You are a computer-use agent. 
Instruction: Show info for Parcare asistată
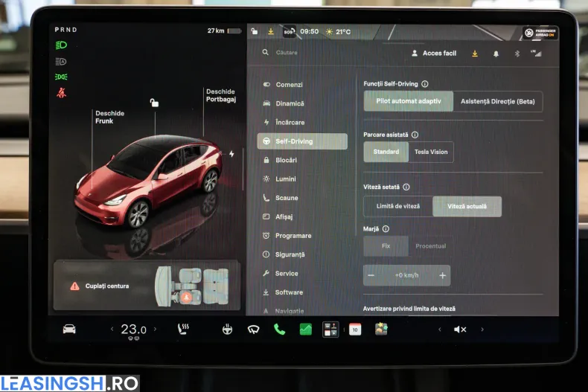[415, 135]
